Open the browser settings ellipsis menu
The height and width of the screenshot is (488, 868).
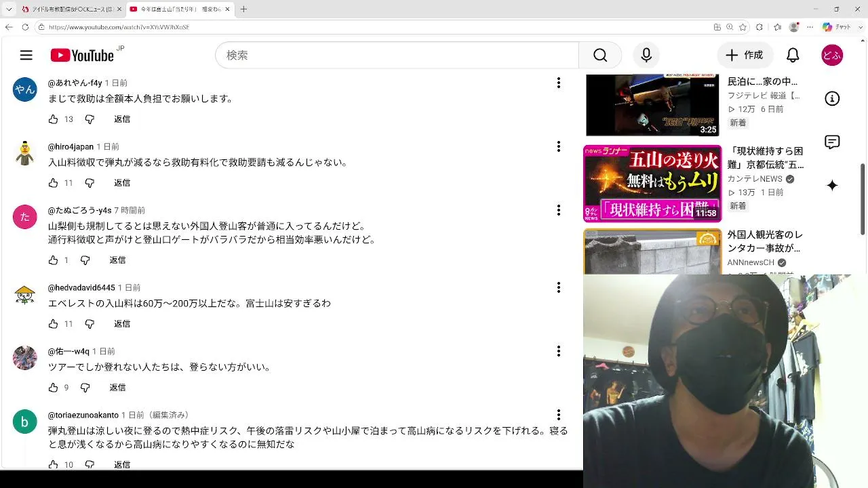pos(810,27)
